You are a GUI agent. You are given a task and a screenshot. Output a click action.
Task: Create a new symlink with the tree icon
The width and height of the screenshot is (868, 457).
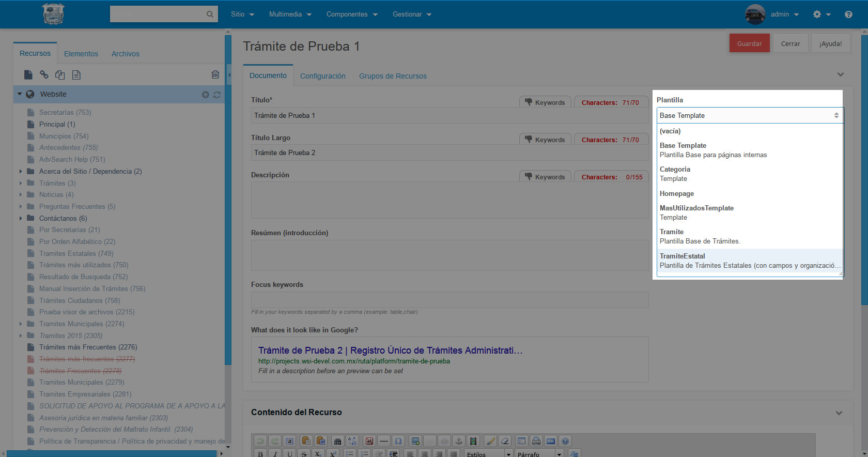[x=60, y=75]
